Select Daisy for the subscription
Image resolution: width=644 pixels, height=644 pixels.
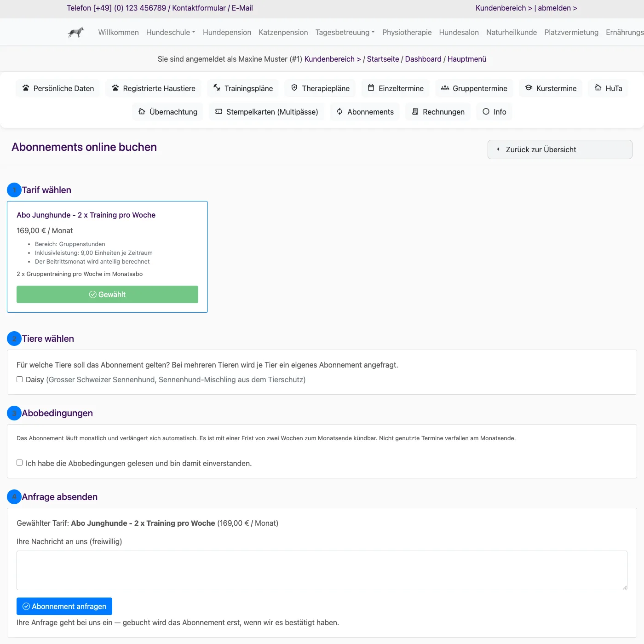19,379
